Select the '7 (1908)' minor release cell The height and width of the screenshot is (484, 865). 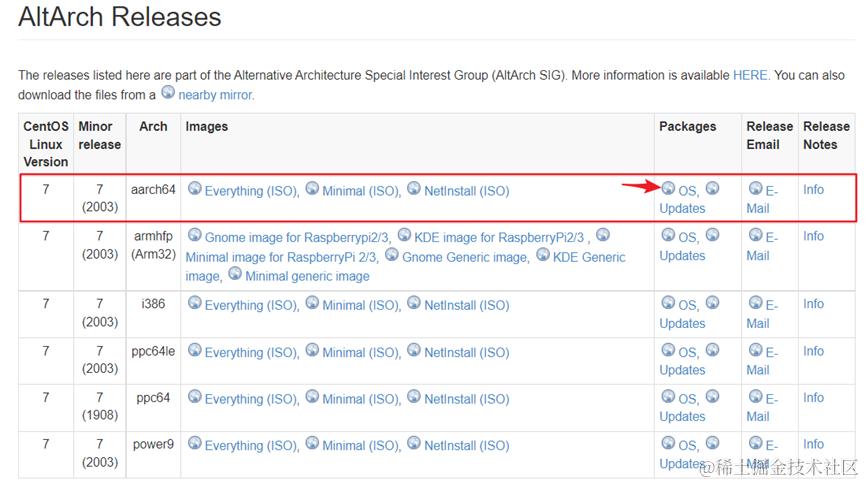99,408
